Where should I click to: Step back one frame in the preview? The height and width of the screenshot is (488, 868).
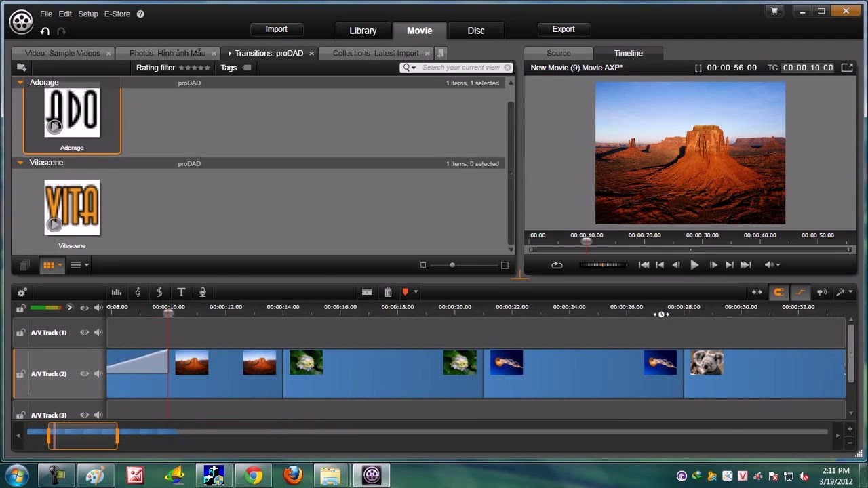[676, 265]
